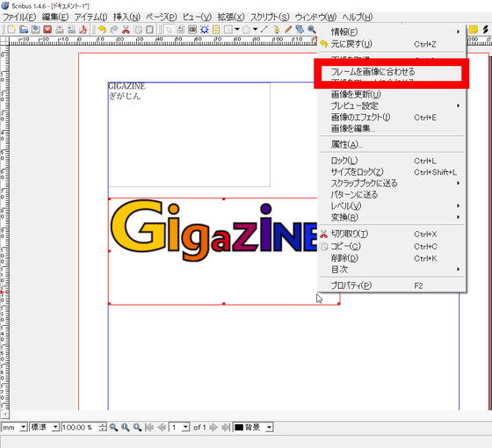Image resolution: width=492 pixels, height=448 pixels.
Task: Click the zoom out magnifier in status bar
Action: point(113,427)
